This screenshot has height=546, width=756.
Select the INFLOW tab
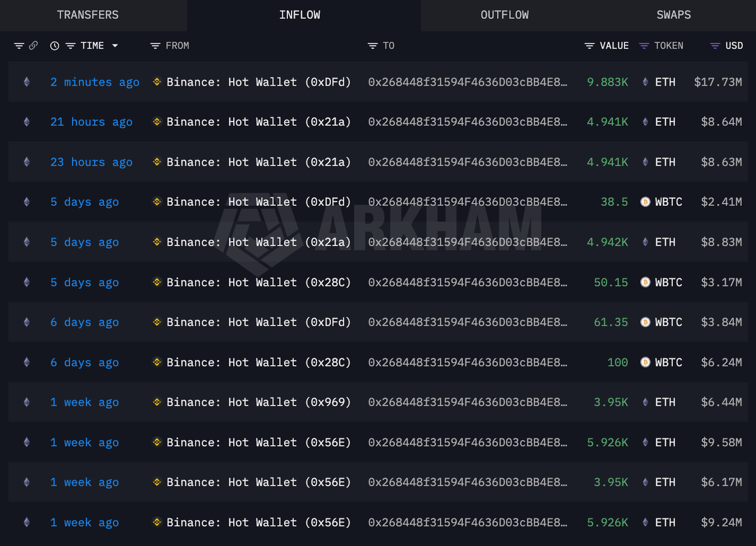coord(300,15)
